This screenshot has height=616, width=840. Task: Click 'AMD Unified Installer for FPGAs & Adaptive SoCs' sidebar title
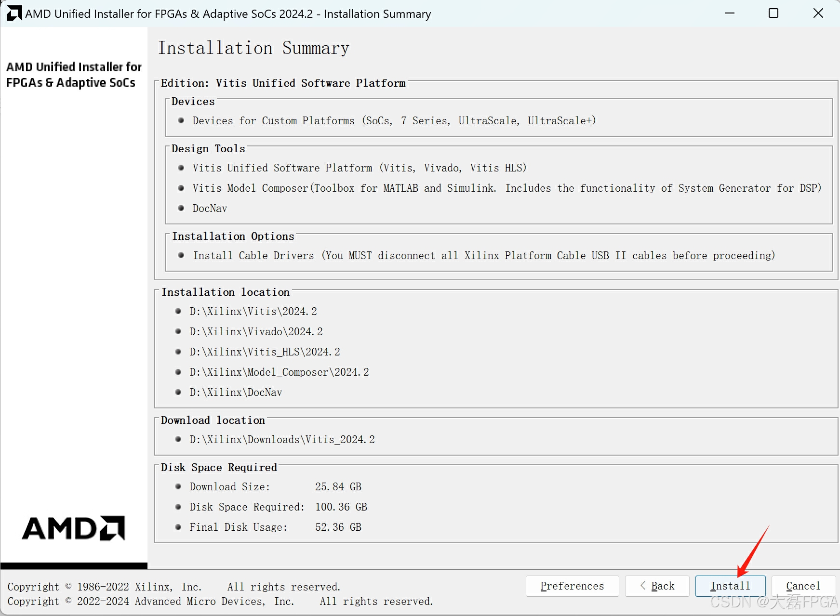(x=74, y=75)
